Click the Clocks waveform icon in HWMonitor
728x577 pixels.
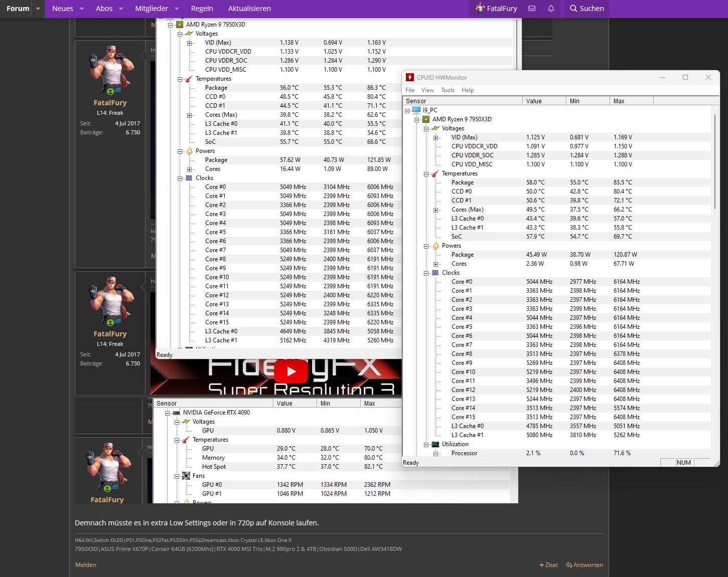(434, 273)
